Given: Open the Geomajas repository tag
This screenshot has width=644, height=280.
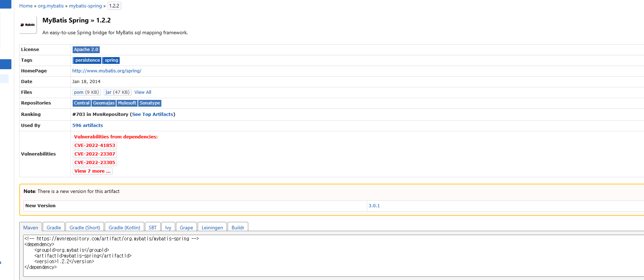Looking at the screenshot, I should (104, 103).
